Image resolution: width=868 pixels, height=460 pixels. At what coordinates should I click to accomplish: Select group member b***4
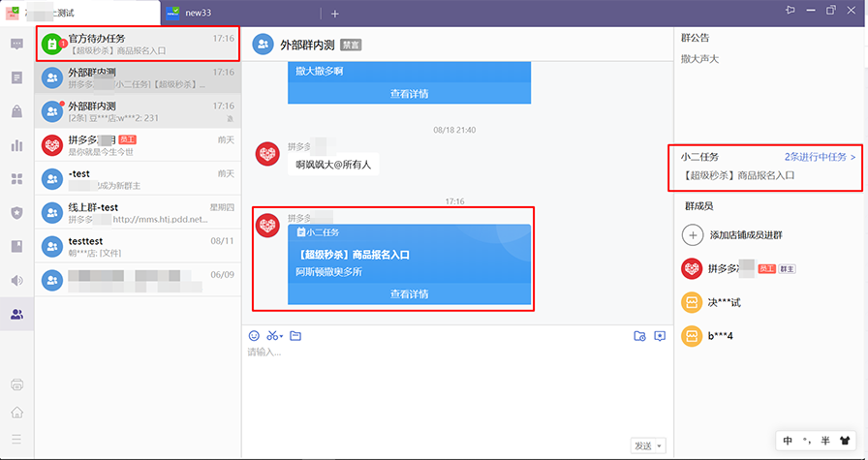(768, 336)
